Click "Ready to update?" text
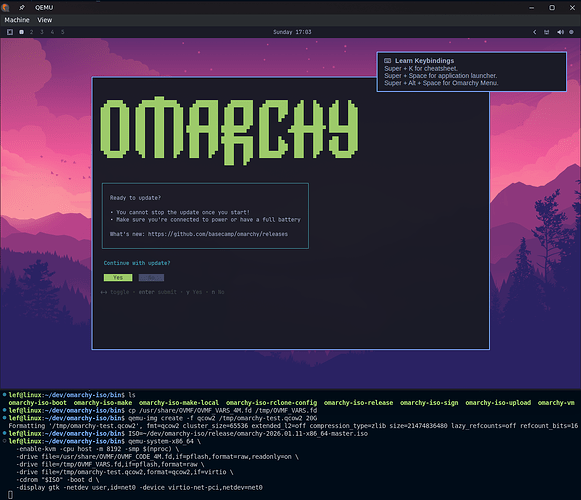This screenshot has width=581, height=500. point(135,198)
